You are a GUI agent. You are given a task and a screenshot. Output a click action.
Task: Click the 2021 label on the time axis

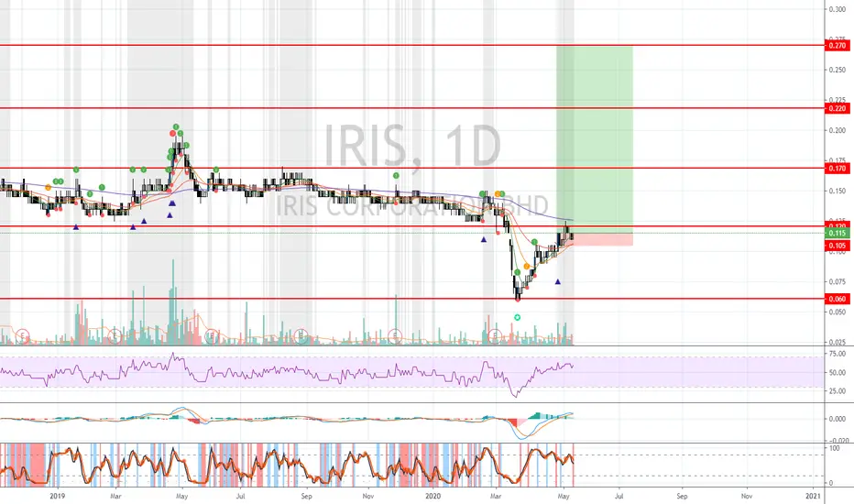(813, 496)
